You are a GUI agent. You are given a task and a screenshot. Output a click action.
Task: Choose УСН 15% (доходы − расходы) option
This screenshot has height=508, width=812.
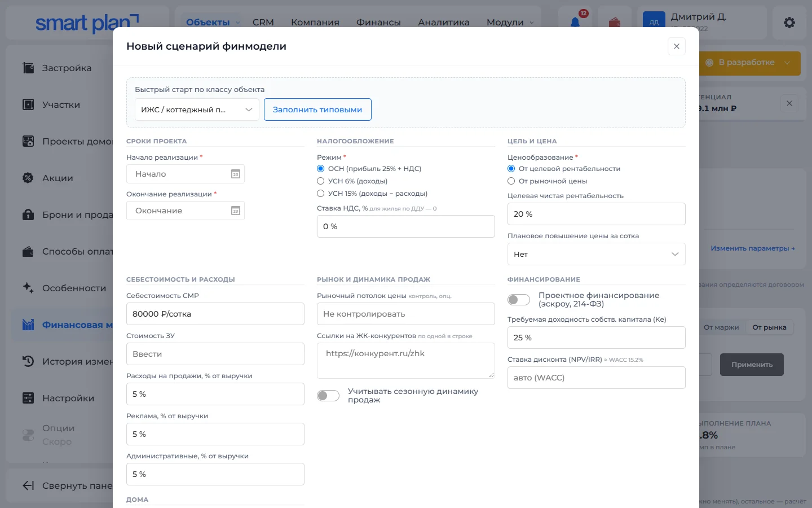point(320,194)
